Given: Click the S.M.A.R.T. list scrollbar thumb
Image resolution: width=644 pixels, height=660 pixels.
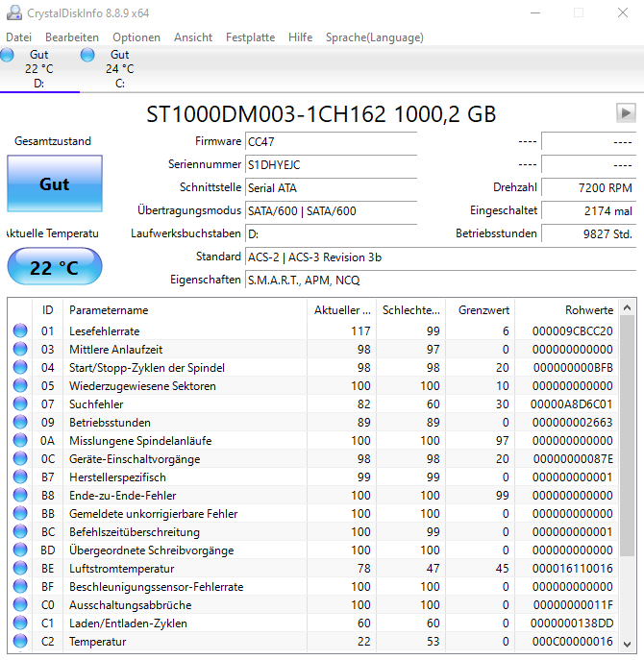Looking at the screenshot, I should (x=627, y=435).
